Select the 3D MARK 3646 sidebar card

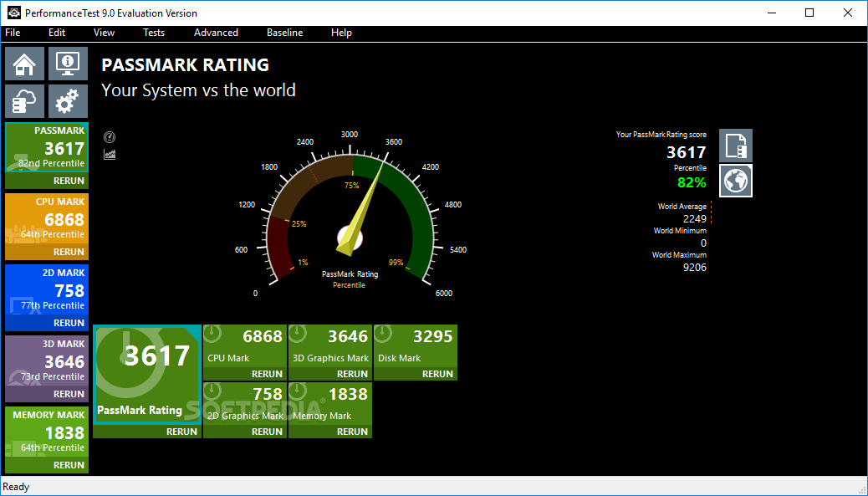pyautogui.click(x=47, y=361)
